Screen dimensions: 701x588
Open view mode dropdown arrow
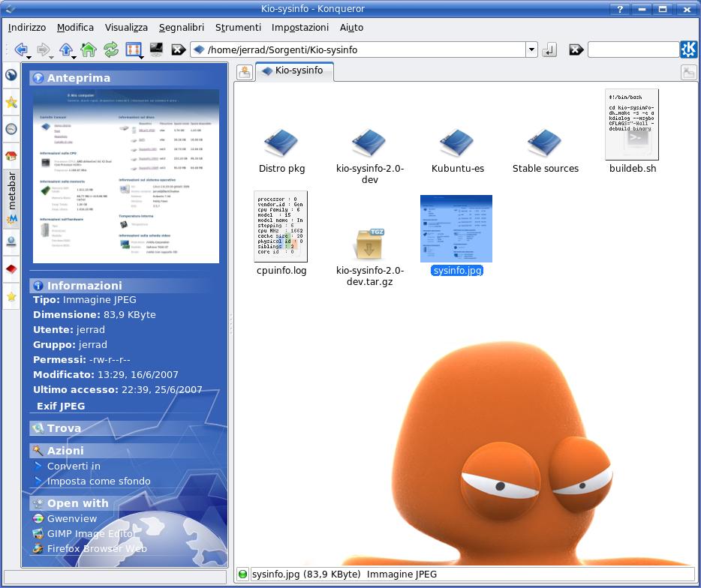[x=141, y=57]
